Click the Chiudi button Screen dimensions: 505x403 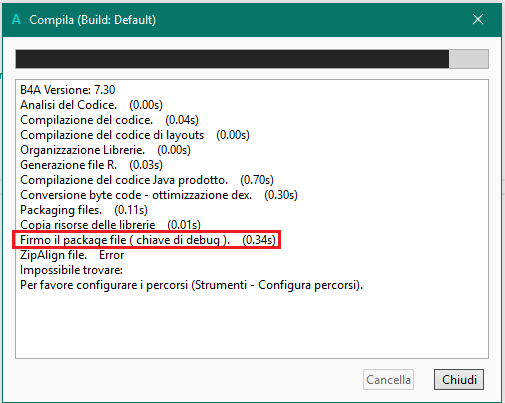[459, 379]
